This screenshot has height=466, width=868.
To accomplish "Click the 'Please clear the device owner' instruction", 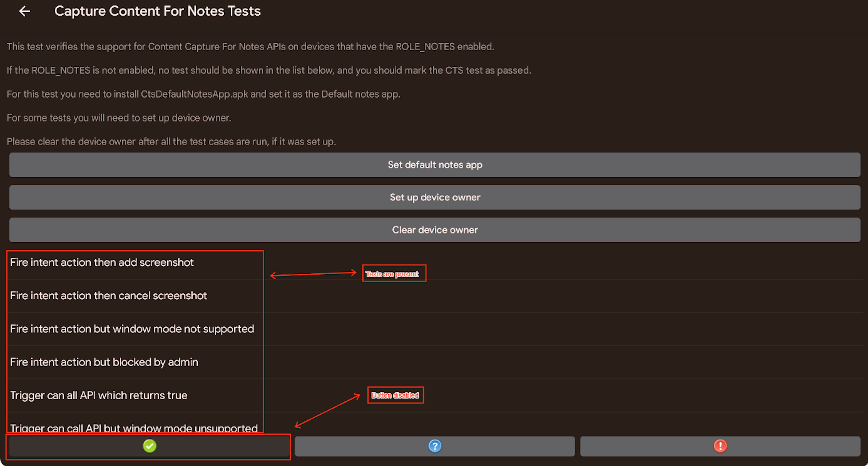I will pyautogui.click(x=171, y=141).
